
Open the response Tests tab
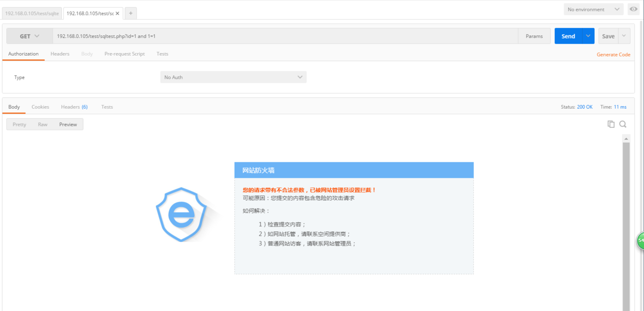tap(107, 107)
